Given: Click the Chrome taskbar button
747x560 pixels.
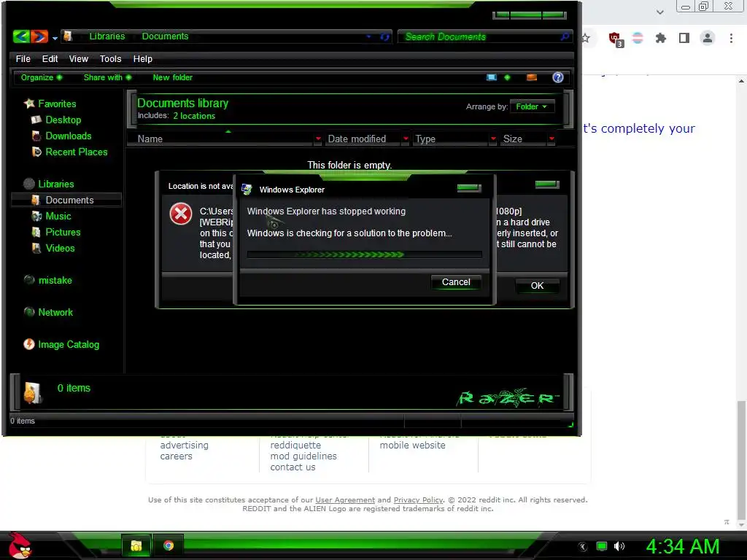Looking at the screenshot, I should pos(169,545).
